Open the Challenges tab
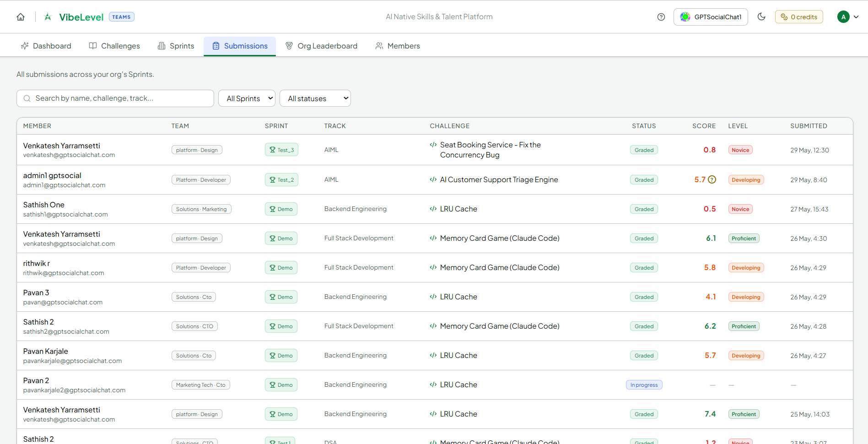This screenshot has height=444, width=868. pyautogui.click(x=114, y=46)
